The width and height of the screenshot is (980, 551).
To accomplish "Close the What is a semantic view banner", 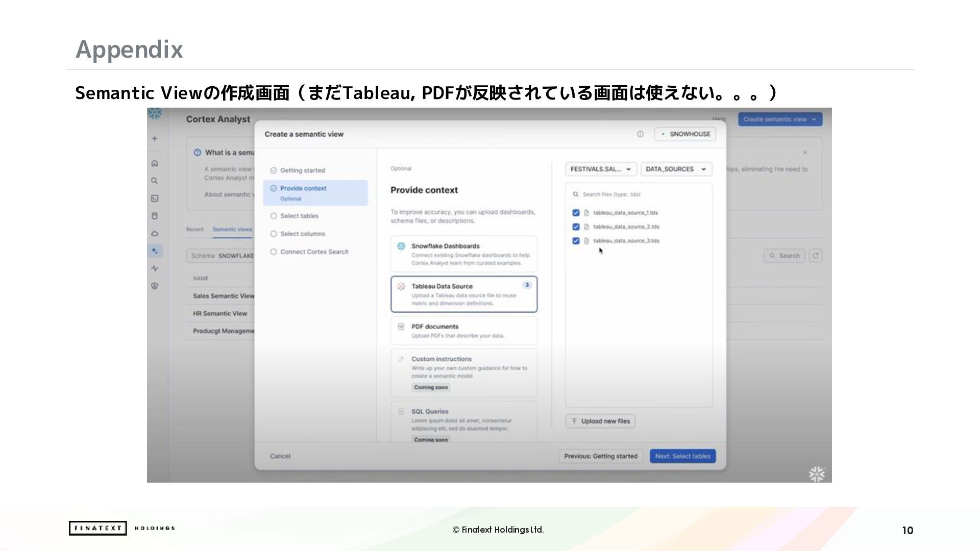I will coord(805,153).
